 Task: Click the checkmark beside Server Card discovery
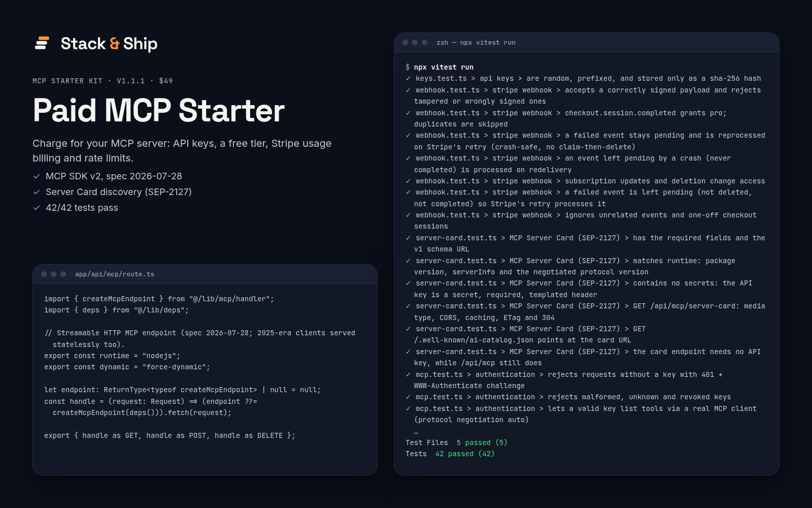(x=37, y=192)
